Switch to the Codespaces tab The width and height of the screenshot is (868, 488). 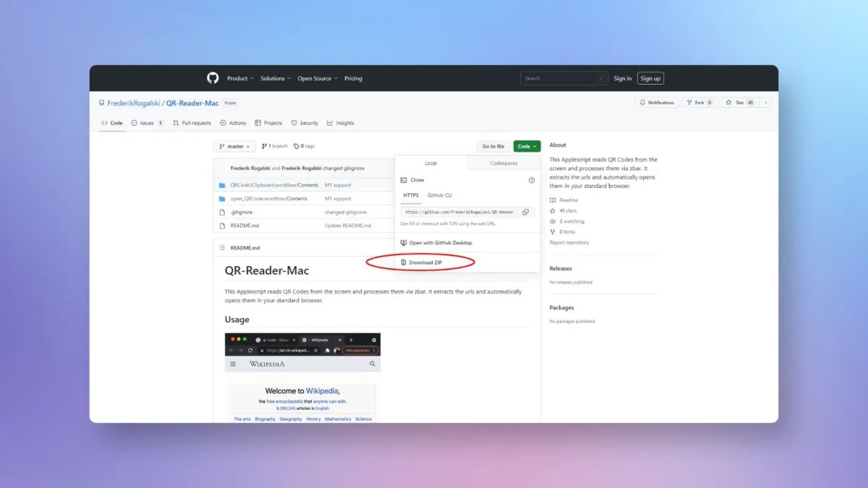click(503, 163)
